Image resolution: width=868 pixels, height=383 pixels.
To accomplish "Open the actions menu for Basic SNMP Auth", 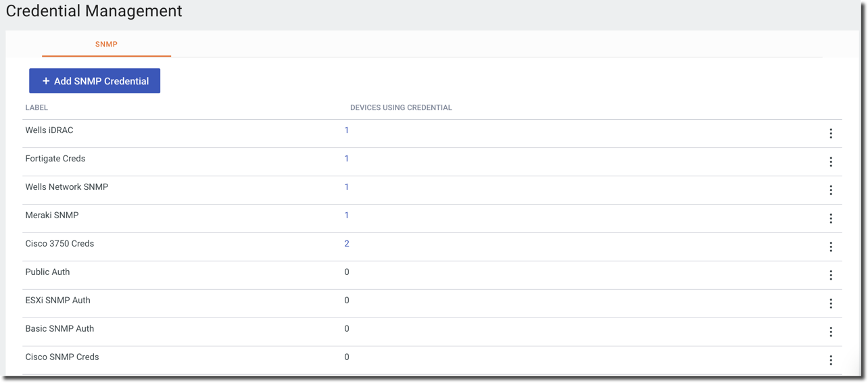I will pyautogui.click(x=831, y=332).
